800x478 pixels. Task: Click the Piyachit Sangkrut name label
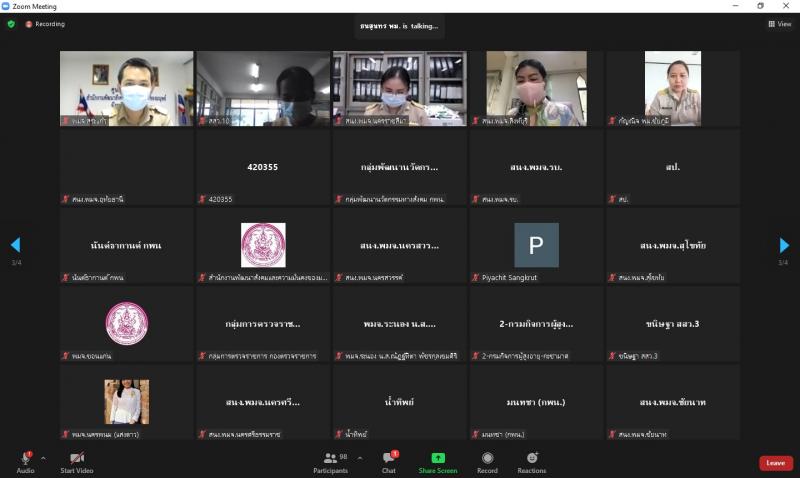point(509,278)
